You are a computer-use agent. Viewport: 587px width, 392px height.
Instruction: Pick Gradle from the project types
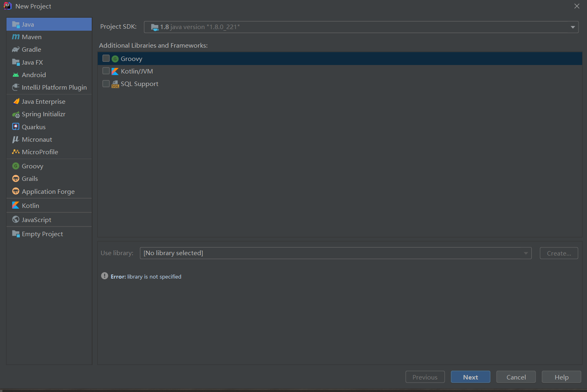tap(49, 49)
